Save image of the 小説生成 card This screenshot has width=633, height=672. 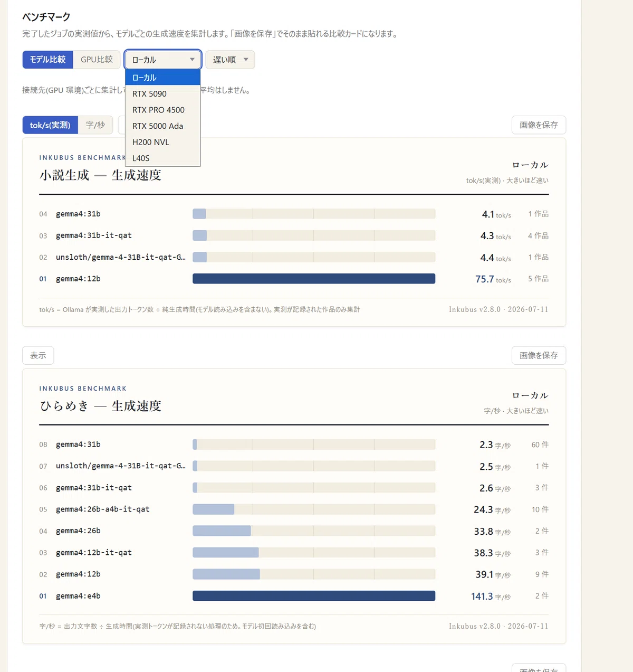(x=539, y=125)
